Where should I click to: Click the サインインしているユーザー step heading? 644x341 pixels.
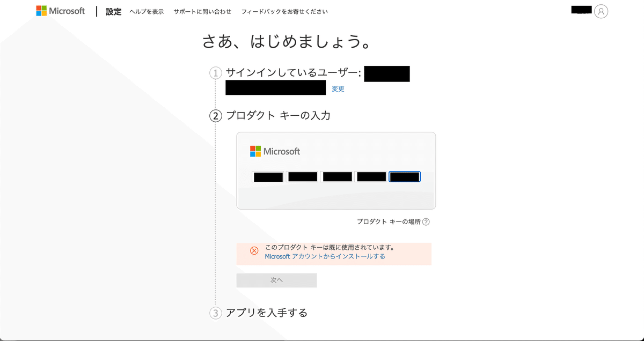[x=294, y=73]
